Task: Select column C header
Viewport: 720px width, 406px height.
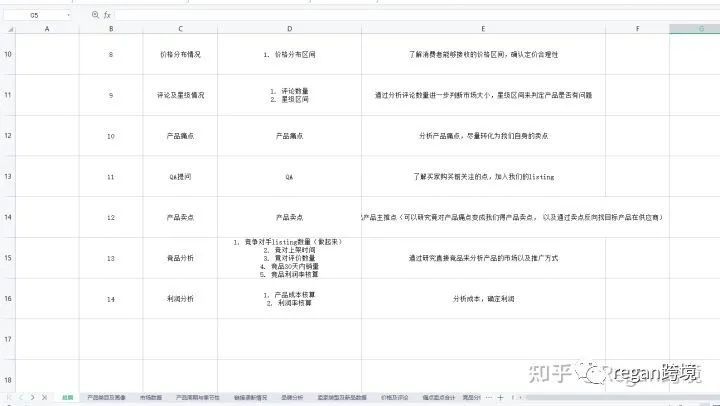Action: (x=180, y=29)
